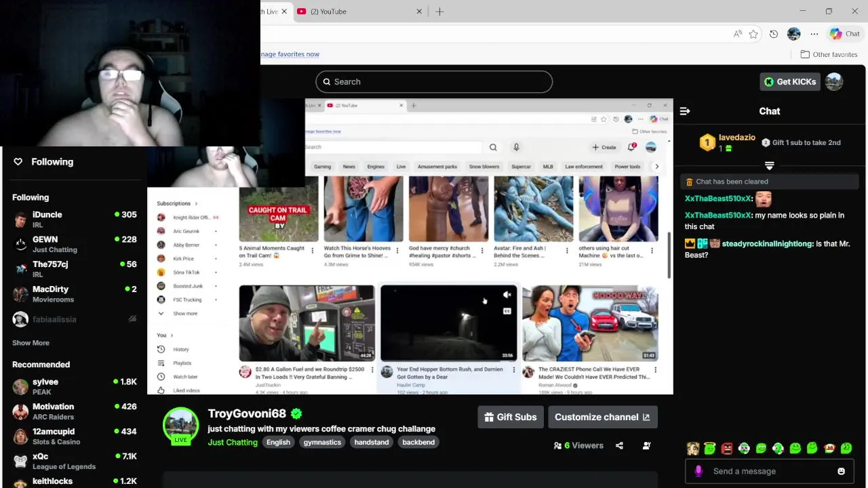Close the (2) YouTube browser tab
Viewport: 868px width, 488px height.
(x=419, y=12)
